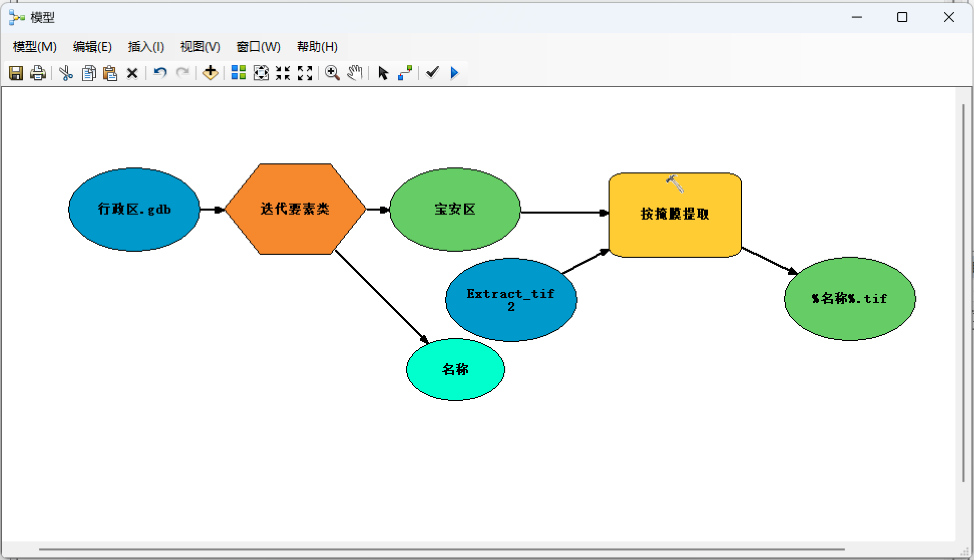Undo the last model edit
The height and width of the screenshot is (560, 974).
pyautogui.click(x=159, y=73)
